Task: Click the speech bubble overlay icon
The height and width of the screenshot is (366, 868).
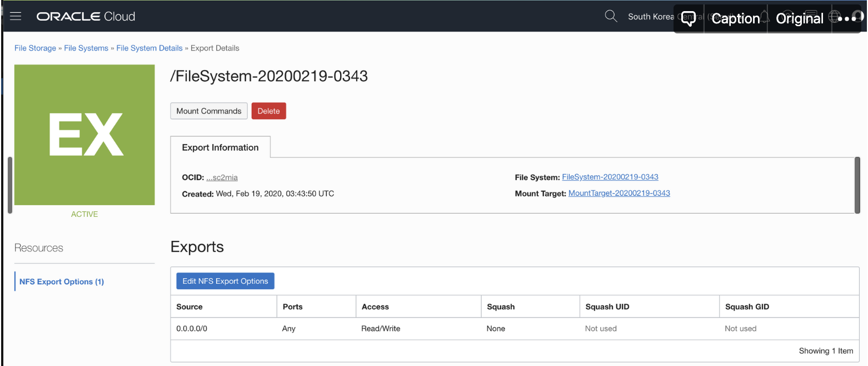Action: (689, 18)
